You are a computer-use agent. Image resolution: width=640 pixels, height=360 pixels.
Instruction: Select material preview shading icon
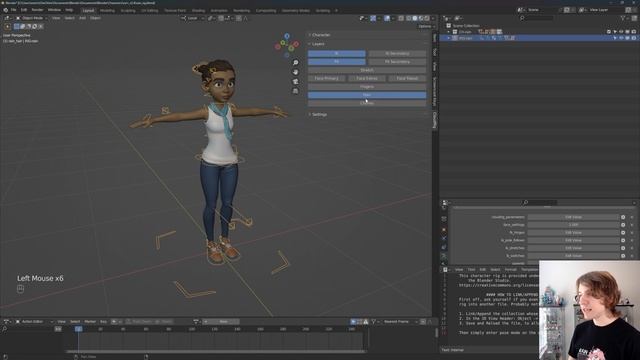[421, 18]
